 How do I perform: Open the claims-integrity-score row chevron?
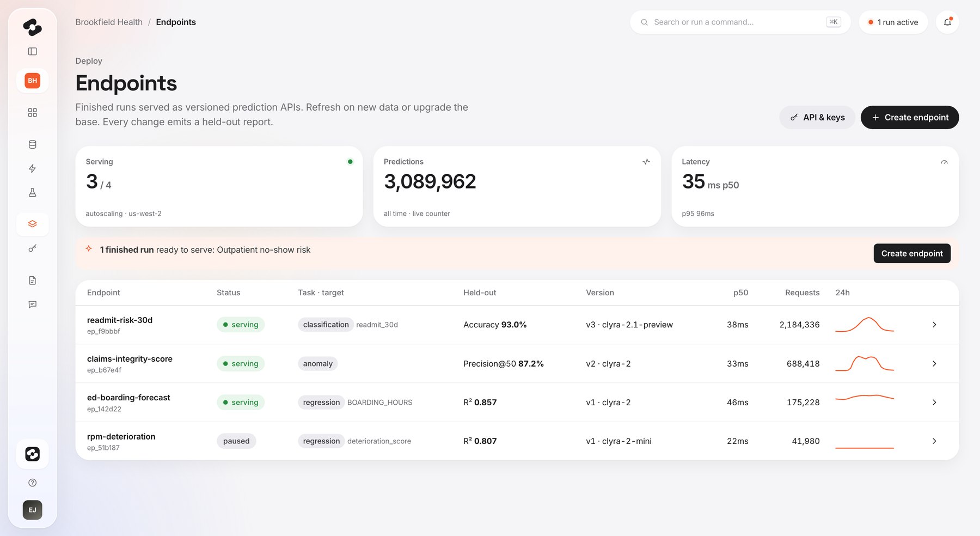[x=934, y=363]
